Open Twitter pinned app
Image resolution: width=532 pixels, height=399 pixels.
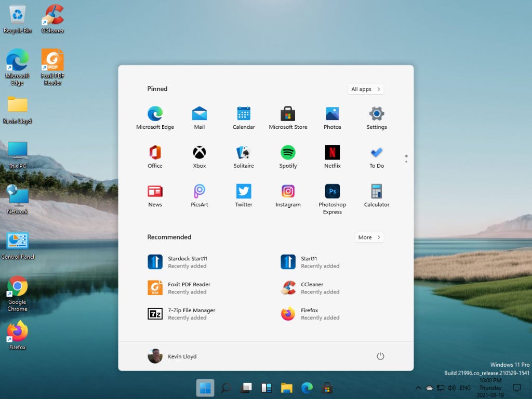244,195
